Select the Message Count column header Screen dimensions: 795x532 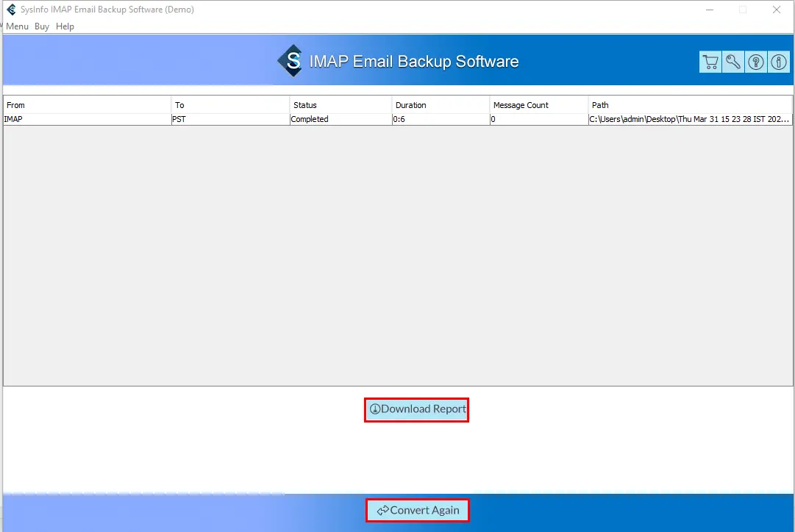538,105
